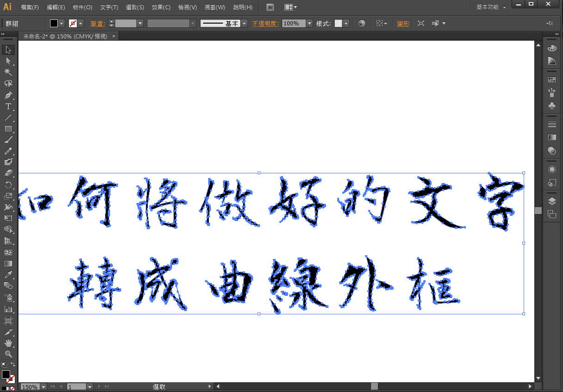Click the Recolor Artwork color wheel icon
Screen dimensions: 563x392
(362, 23)
